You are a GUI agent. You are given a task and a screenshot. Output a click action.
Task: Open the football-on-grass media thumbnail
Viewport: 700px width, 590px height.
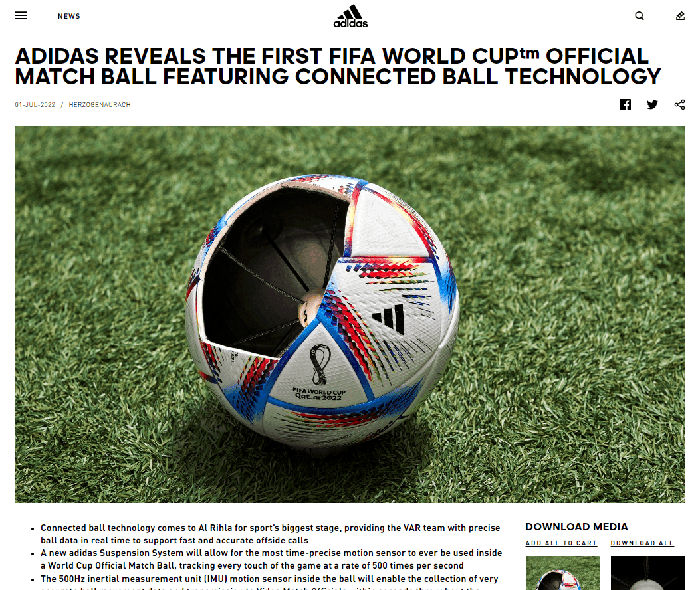coord(563,573)
